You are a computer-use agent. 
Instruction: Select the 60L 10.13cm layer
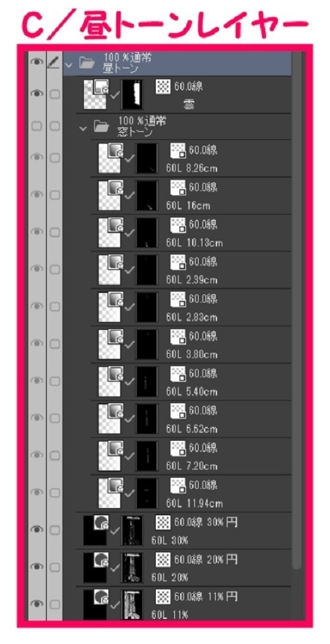point(191,232)
